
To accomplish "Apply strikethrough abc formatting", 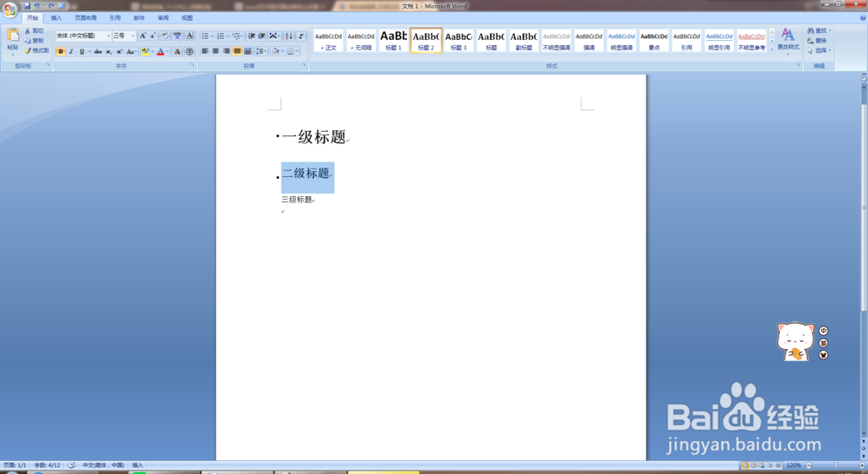I will (x=98, y=51).
